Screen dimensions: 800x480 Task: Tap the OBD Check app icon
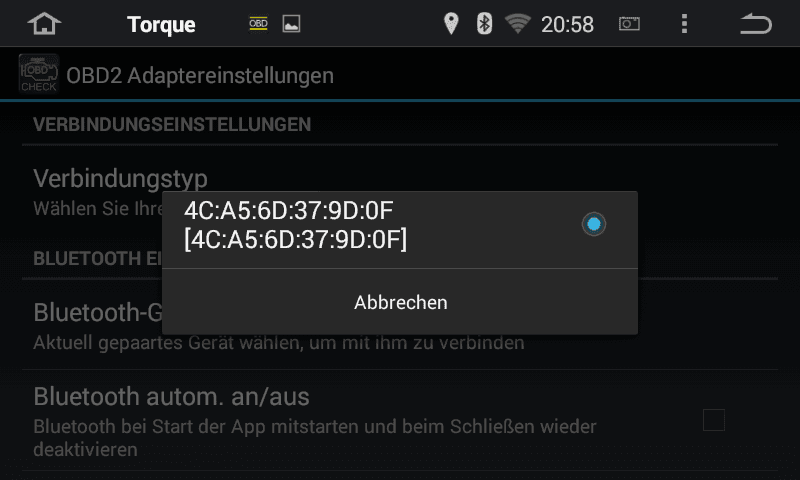point(39,75)
